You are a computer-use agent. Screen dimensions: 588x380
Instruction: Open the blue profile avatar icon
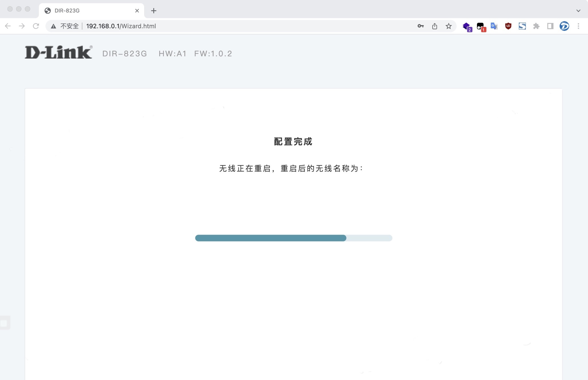[564, 26]
